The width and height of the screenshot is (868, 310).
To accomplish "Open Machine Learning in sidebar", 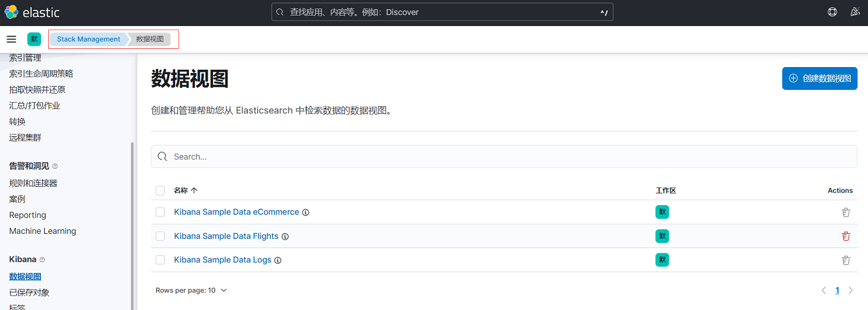I will pyautogui.click(x=42, y=231).
